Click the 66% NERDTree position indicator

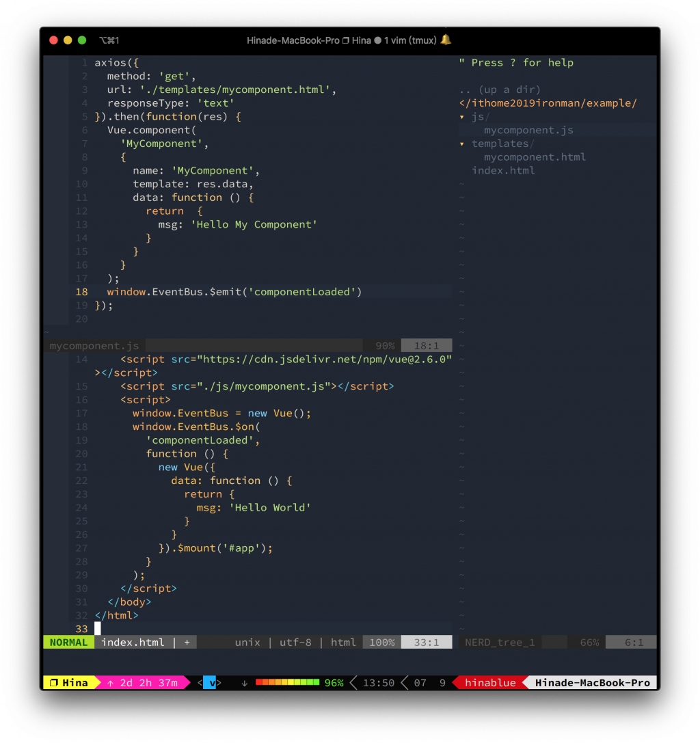[x=589, y=642]
